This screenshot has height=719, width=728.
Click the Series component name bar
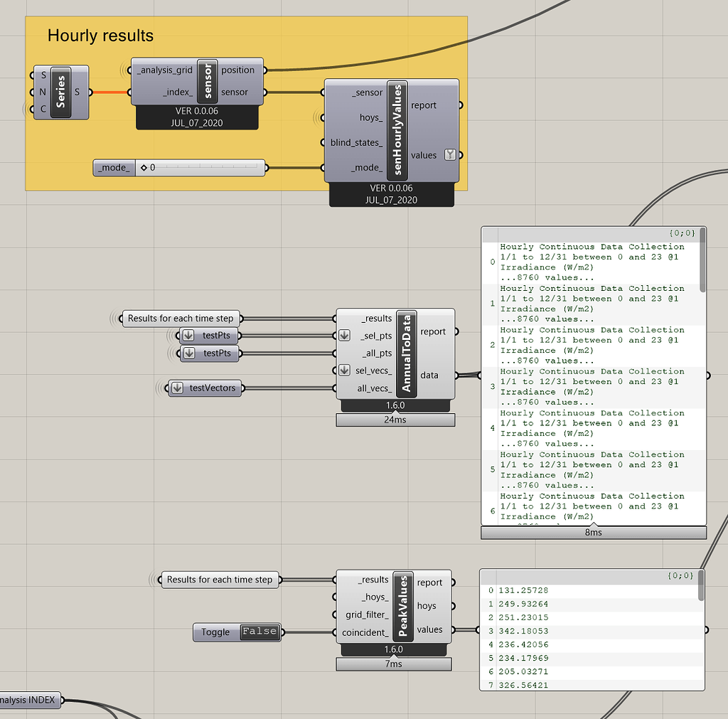60,92
